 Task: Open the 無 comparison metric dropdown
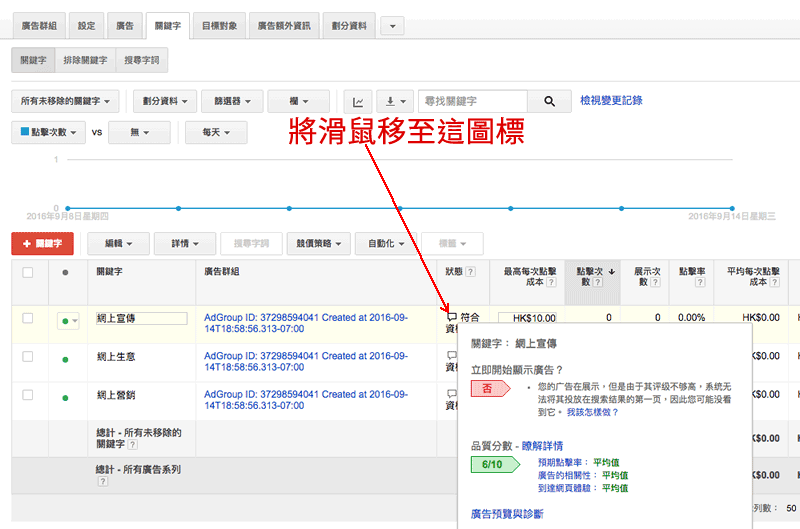click(139, 132)
